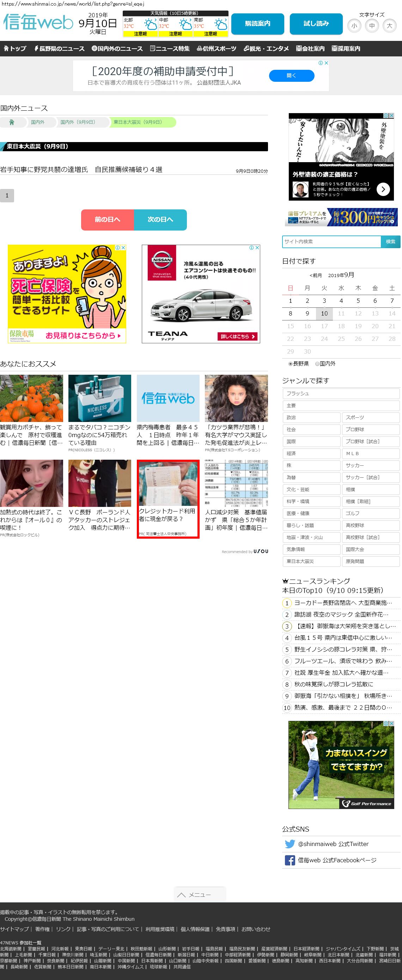
Task: Select calendar date 10
Action: 324,313
